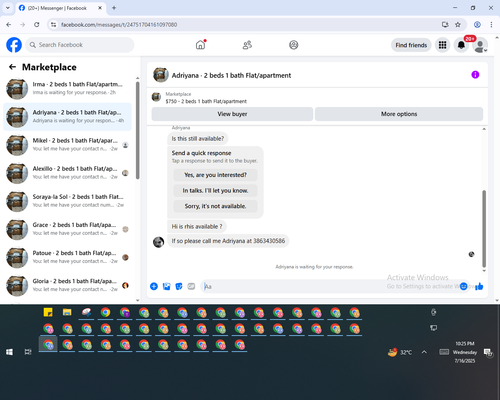The height and width of the screenshot is (400, 500).
Task: Click the listing thumbnail beside $750 price
Action: pyautogui.click(x=156, y=97)
